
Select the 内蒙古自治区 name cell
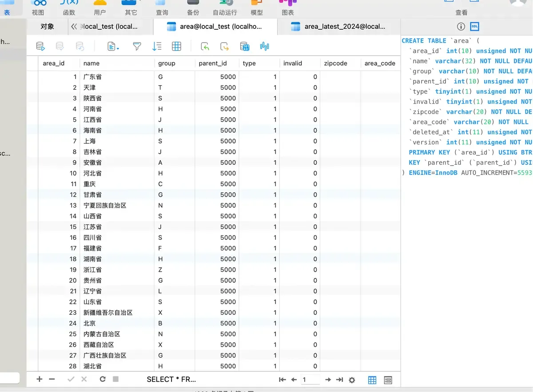click(117, 334)
